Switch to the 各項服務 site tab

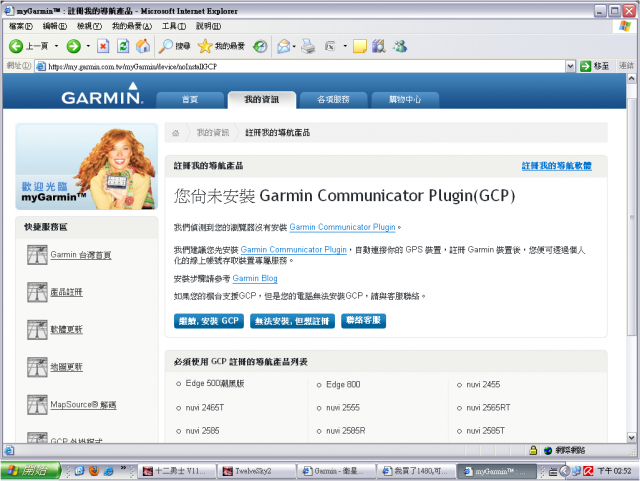click(x=333, y=100)
